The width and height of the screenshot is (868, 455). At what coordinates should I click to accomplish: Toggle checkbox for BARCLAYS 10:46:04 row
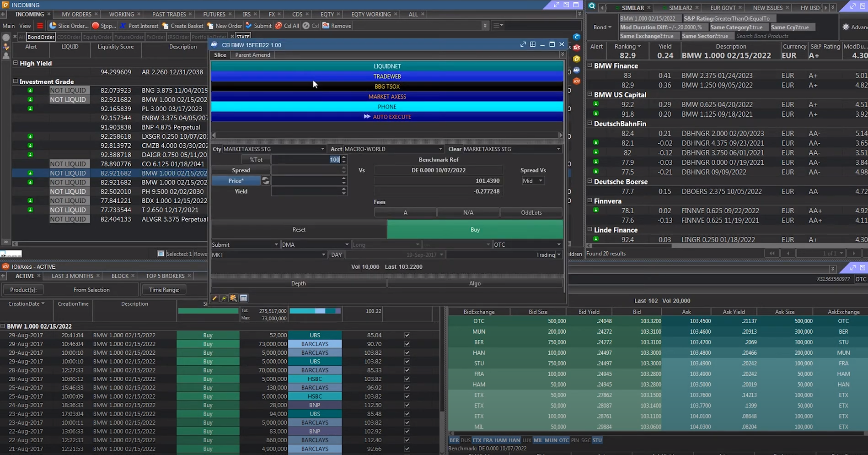pyautogui.click(x=407, y=344)
